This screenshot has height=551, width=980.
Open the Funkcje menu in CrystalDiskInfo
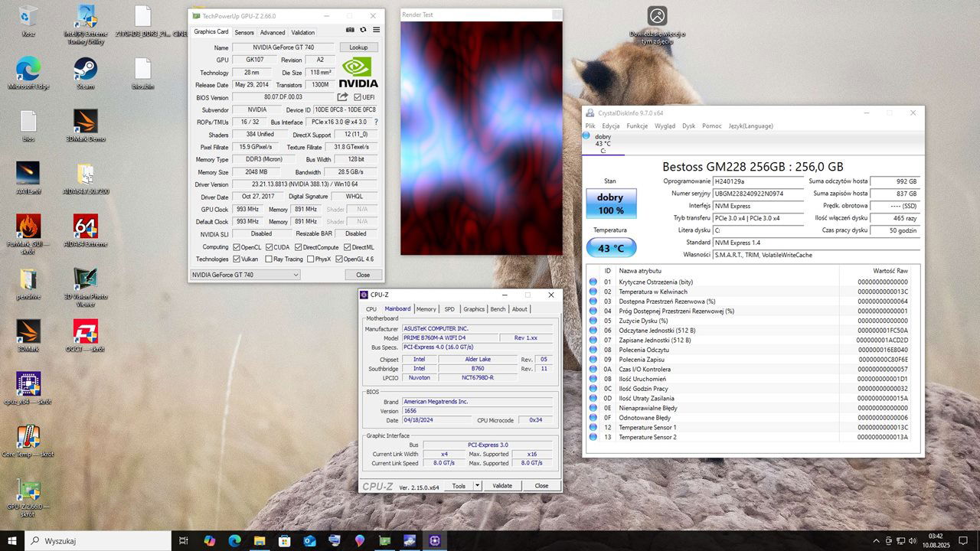coord(637,126)
